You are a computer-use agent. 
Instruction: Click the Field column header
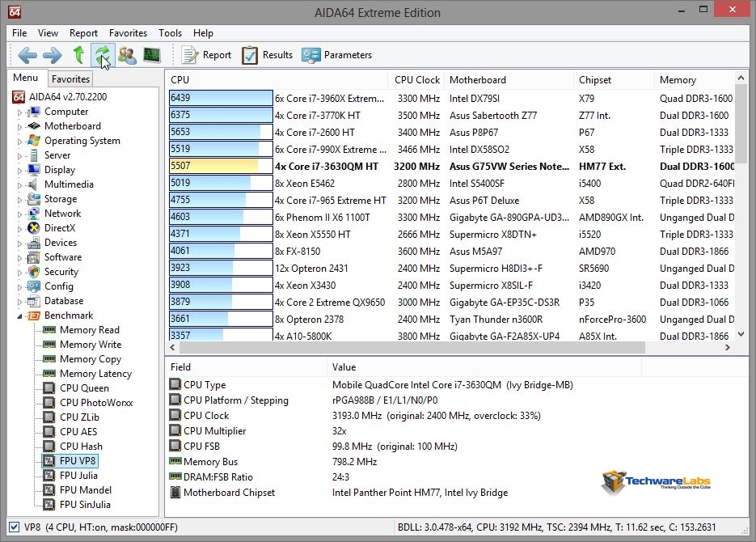pyautogui.click(x=247, y=367)
